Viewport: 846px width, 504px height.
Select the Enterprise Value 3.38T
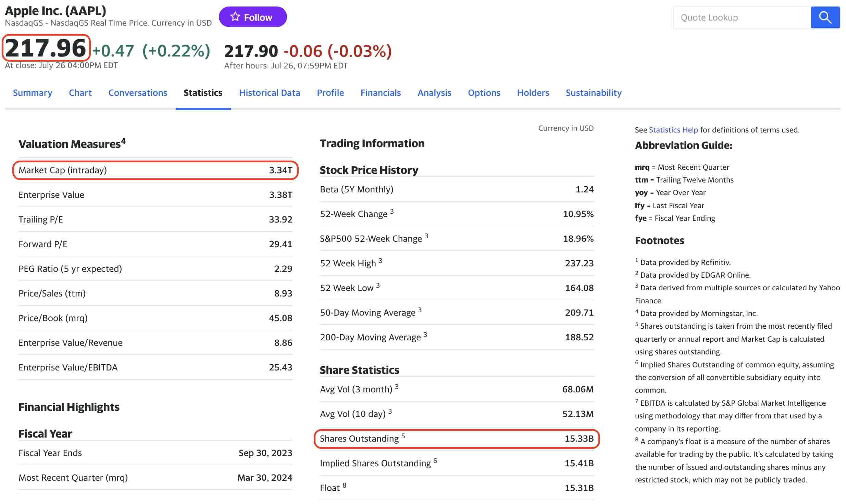[281, 195]
